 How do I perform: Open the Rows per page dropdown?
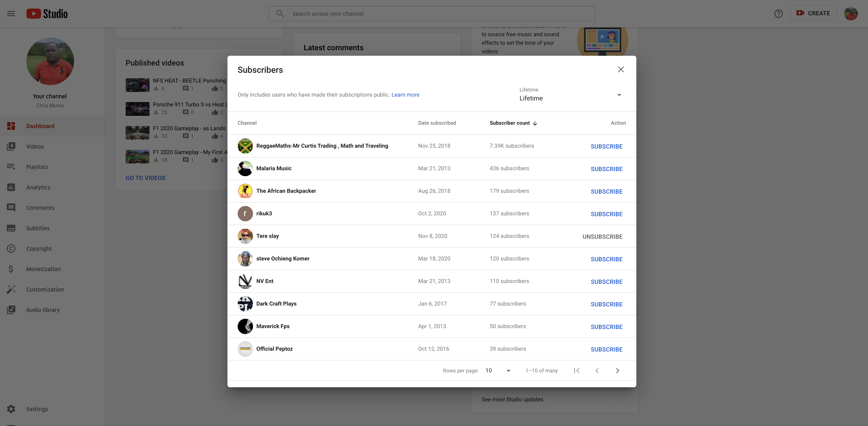pos(498,370)
